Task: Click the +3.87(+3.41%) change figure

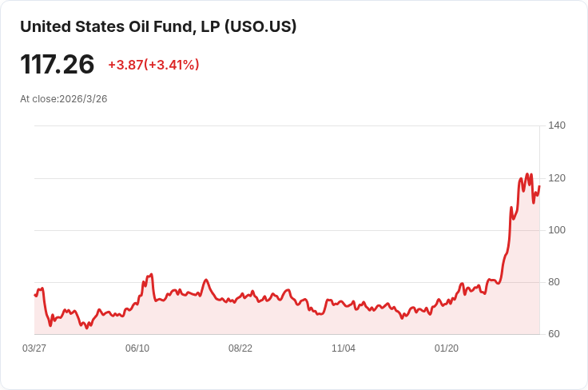Action: (x=153, y=65)
